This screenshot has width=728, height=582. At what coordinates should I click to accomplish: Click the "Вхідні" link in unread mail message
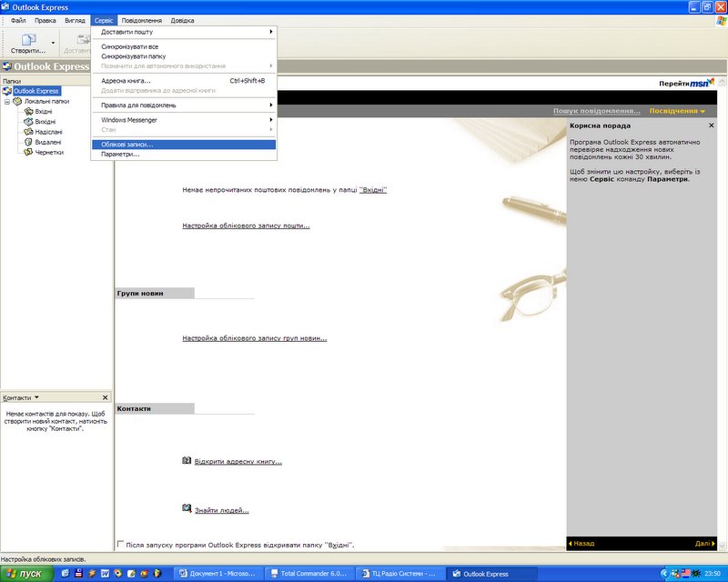tap(373, 190)
